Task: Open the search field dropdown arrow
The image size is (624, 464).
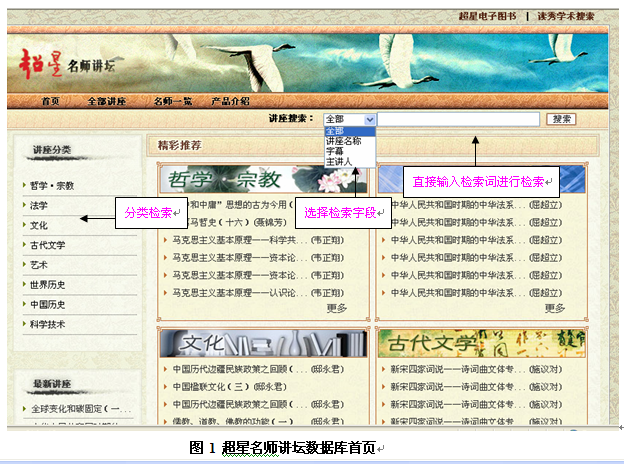Action: 370,119
